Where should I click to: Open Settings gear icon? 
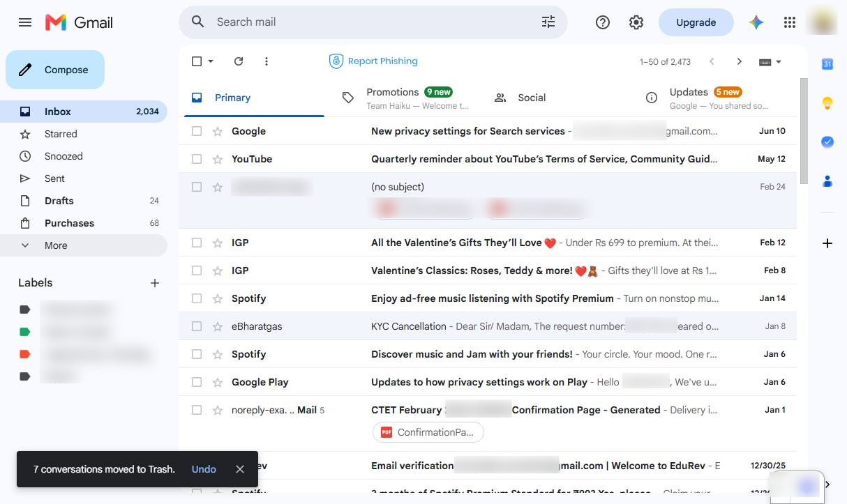(636, 22)
